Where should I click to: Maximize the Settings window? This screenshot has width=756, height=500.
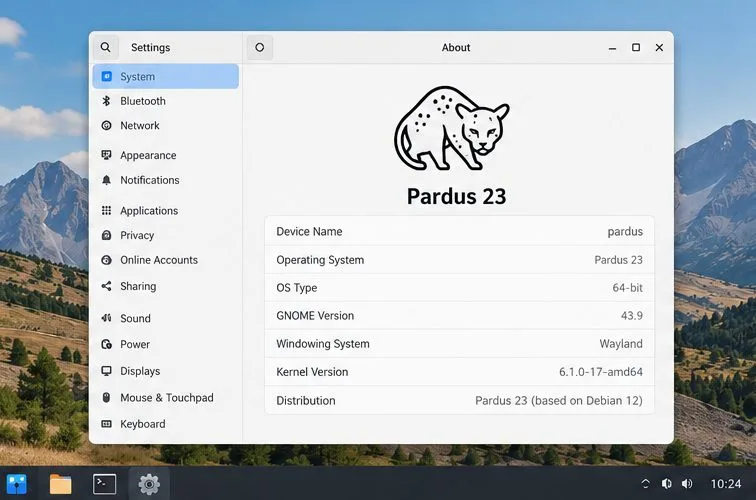tap(636, 47)
